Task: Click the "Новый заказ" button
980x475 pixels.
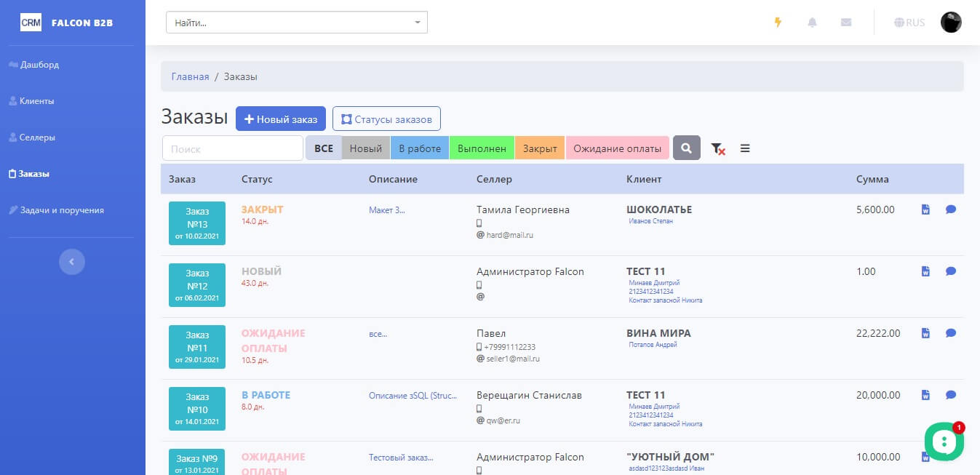Action: click(280, 119)
